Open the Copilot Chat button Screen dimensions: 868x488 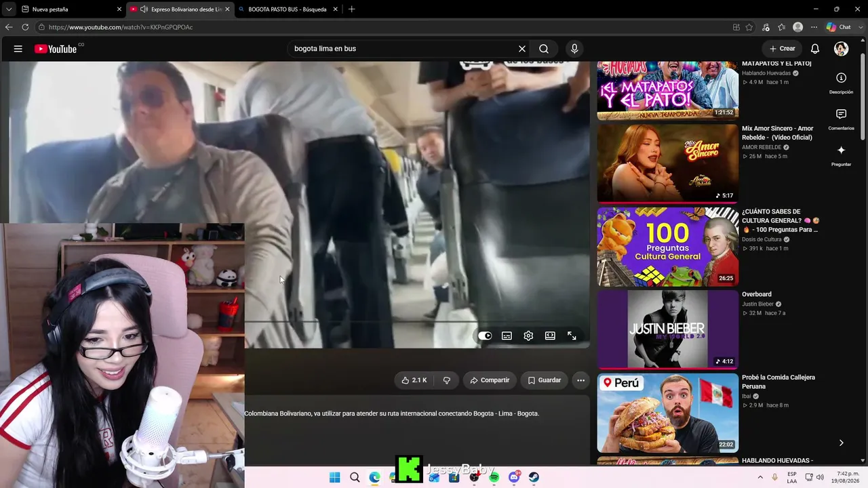coord(839,27)
